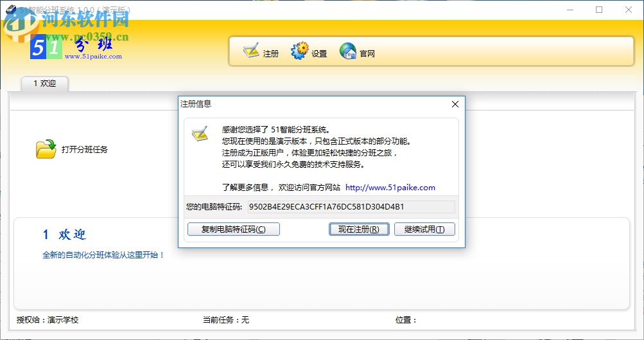
Task: Click the 注册 pencil-and-note toolbar icon
Action: 251,50
